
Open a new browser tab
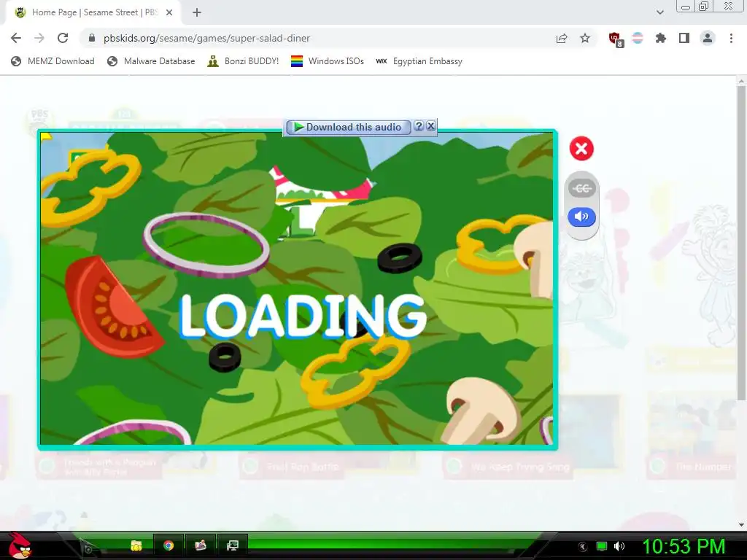(197, 12)
